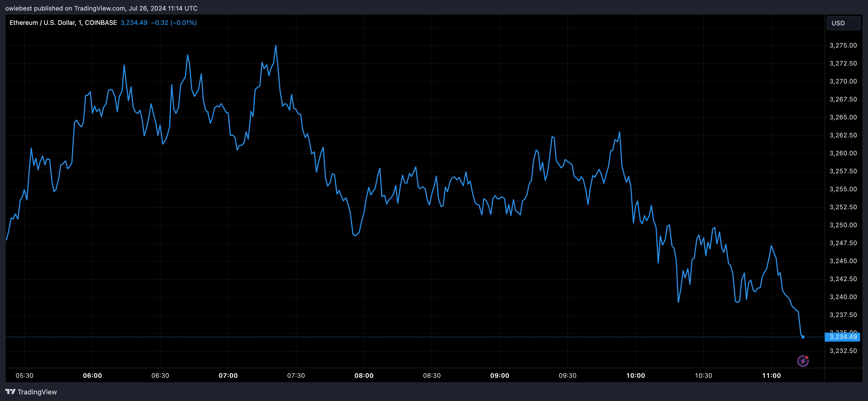Click the 06:00 time axis label
This screenshot has width=868, height=401.
92,375
